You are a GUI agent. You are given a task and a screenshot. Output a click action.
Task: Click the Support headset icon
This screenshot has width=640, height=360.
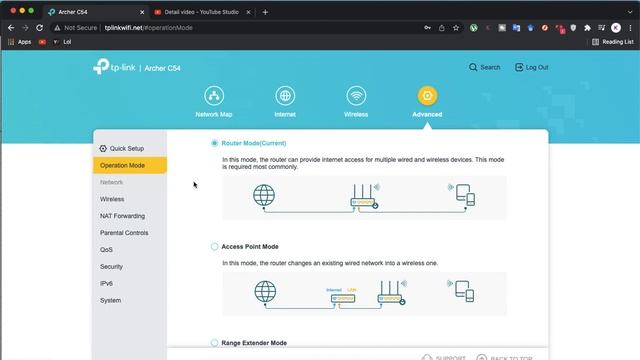click(427, 357)
